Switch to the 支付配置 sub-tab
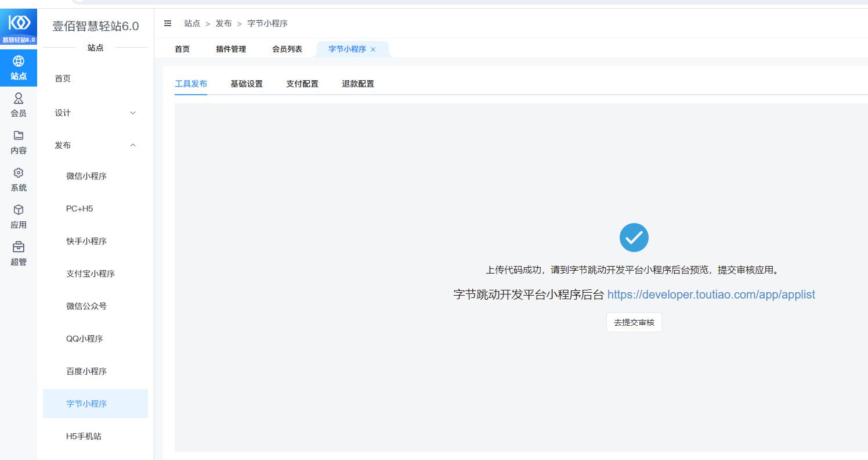Screen dimensions: 868x460 tap(302, 84)
